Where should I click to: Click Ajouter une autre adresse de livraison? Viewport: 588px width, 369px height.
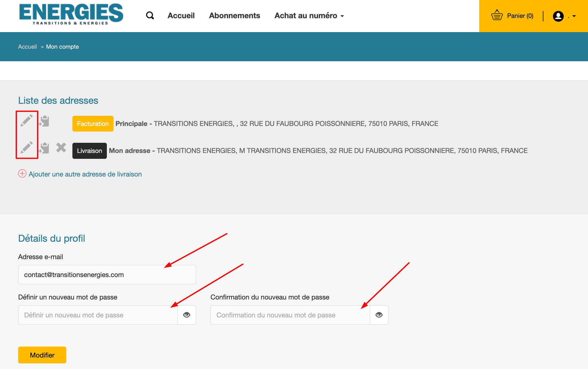pyautogui.click(x=85, y=174)
